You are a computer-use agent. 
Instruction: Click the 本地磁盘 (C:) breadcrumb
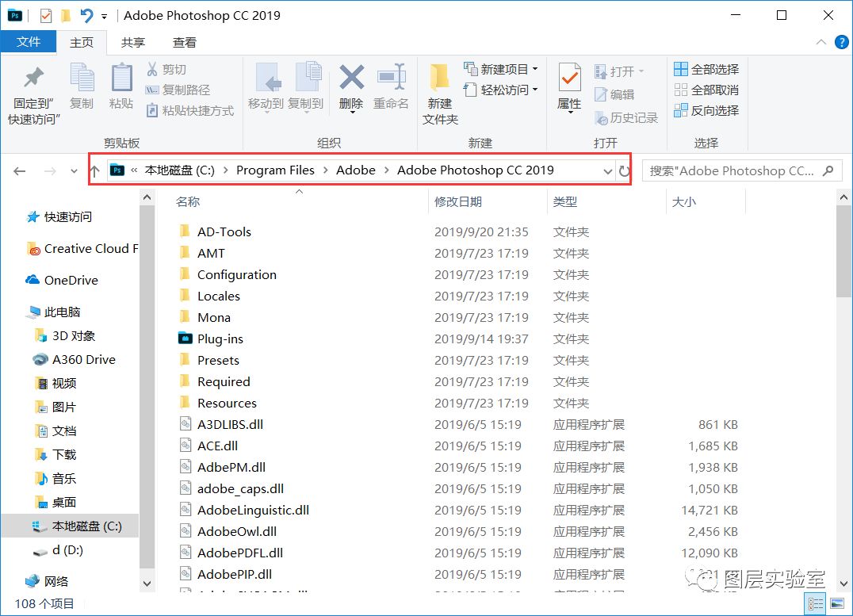click(x=179, y=170)
